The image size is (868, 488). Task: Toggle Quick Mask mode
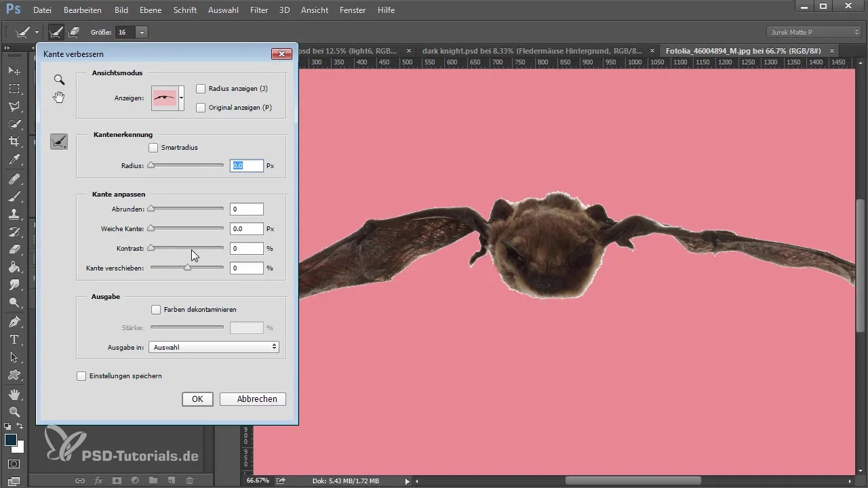coord(14,464)
